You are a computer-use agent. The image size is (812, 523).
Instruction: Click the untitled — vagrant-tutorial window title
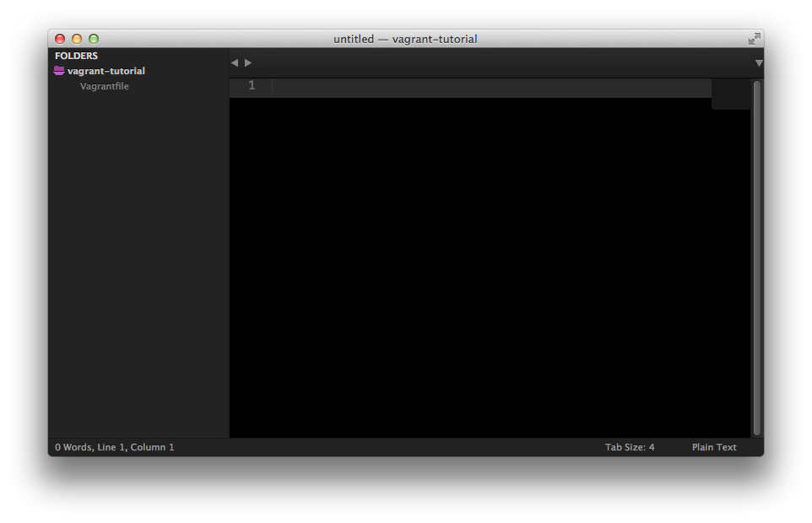405,39
